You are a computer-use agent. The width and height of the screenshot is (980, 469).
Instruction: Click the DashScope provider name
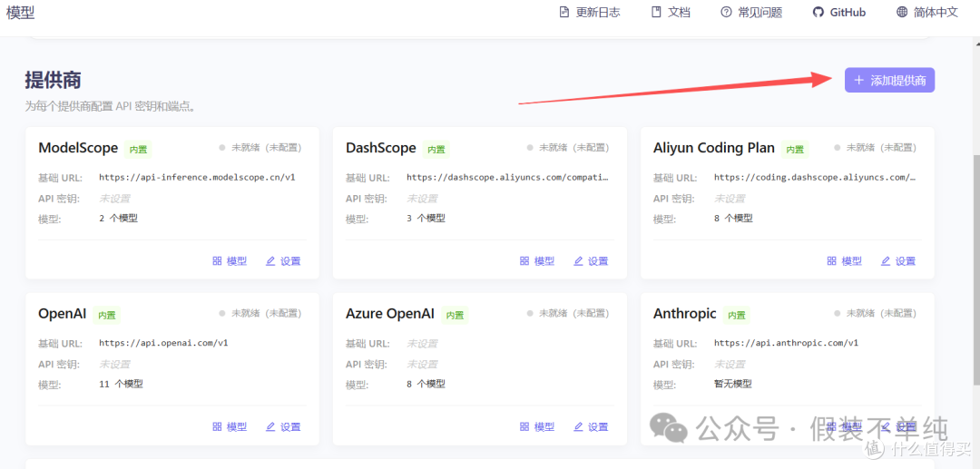click(380, 148)
